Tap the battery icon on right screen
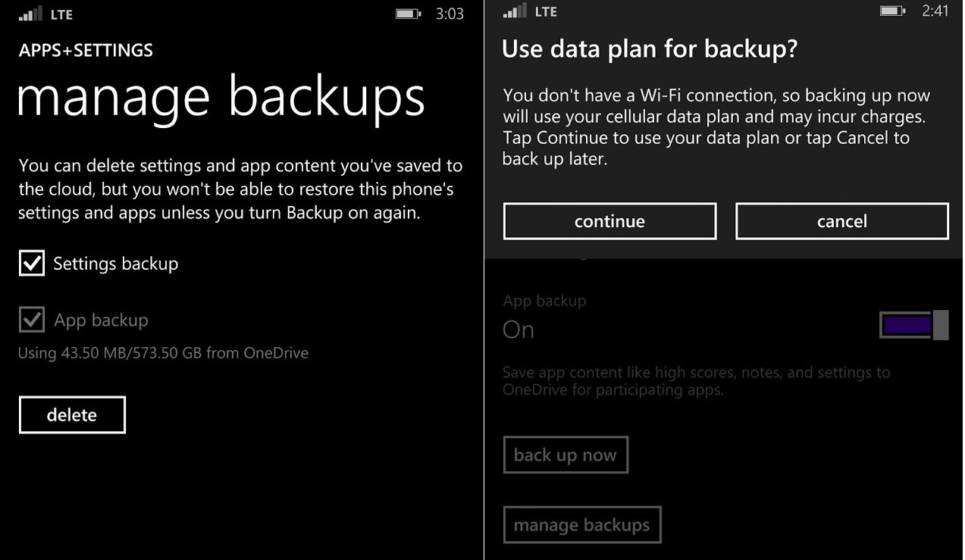This screenshot has width=965, height=560. [x=892, y=11]
